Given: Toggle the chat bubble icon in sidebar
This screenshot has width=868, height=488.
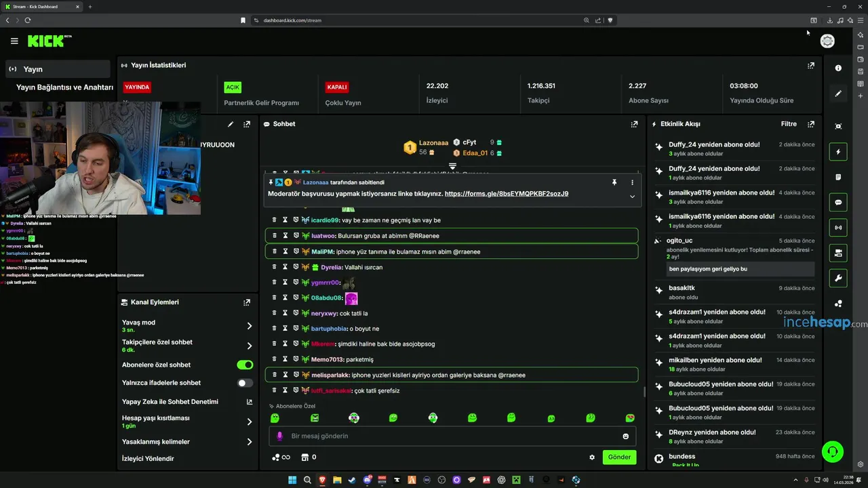Looking at the screenshot, I should pos(838,202).
